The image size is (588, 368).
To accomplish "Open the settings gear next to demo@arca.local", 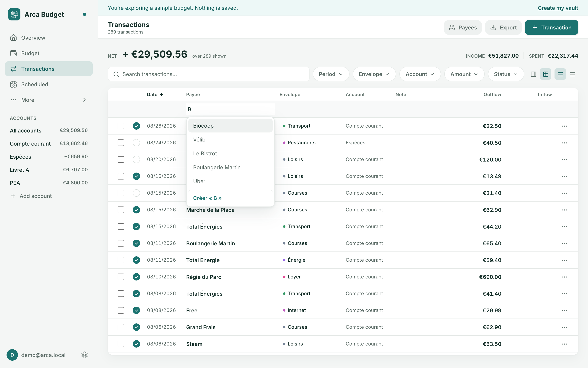I will click(x=84, y=355).
